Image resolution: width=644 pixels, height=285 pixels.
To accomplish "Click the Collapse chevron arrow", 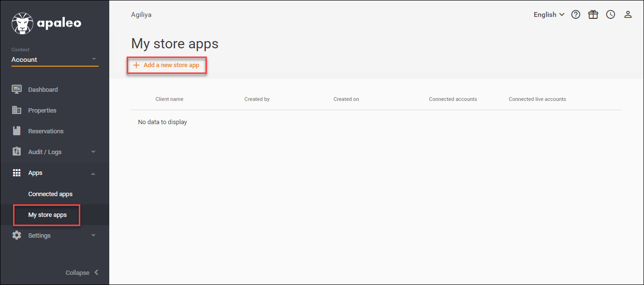I will pyautogui.click(x=96, y=272).
